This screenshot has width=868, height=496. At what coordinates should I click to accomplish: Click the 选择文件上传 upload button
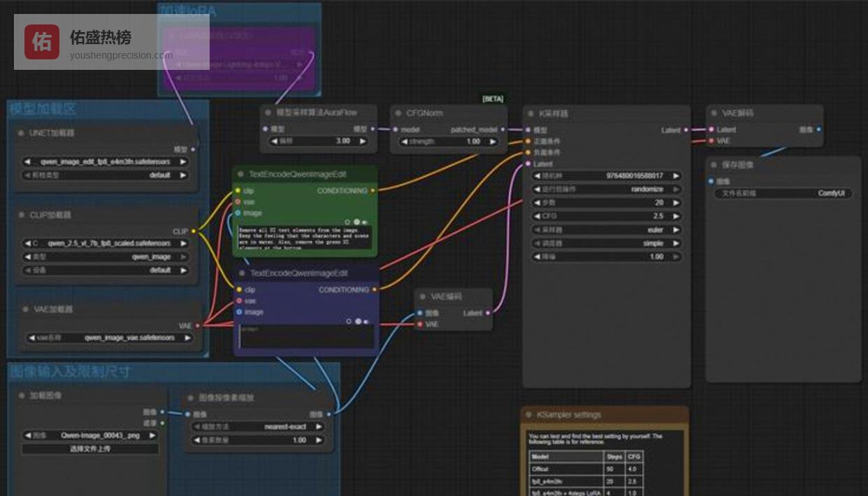[90, 448]
